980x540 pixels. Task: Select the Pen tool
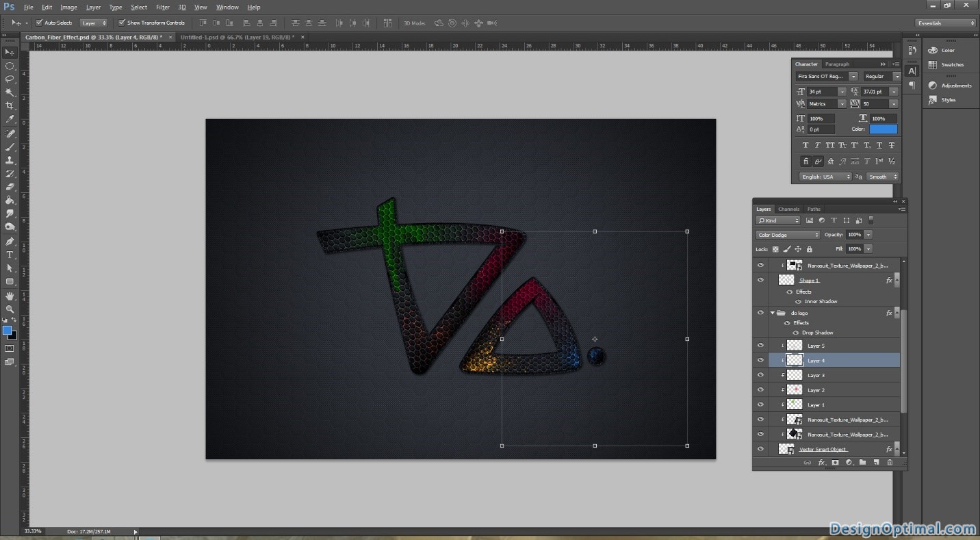pyautogui.click(x=10, y=242)
